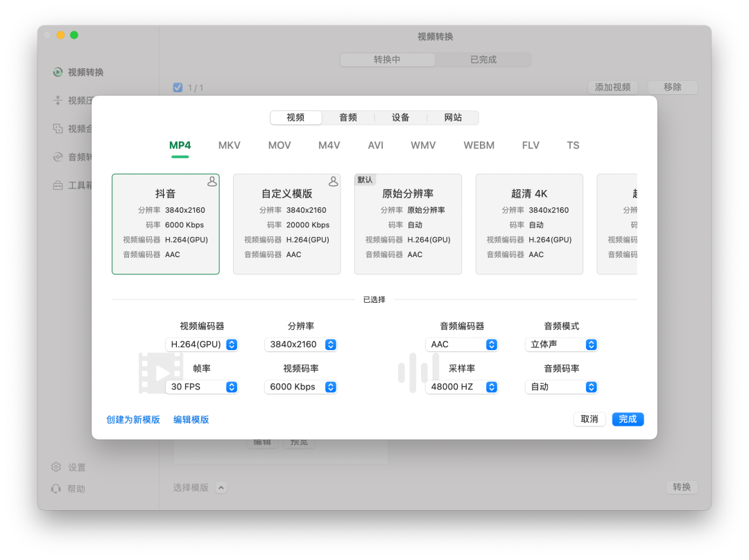Screen dimensions: 749x560
Task: Select the 抖音 template card
Action: point(166,224)
